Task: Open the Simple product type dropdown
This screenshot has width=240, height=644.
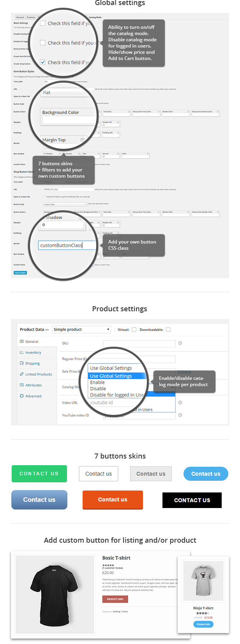Action: click(x=81, y=330)
